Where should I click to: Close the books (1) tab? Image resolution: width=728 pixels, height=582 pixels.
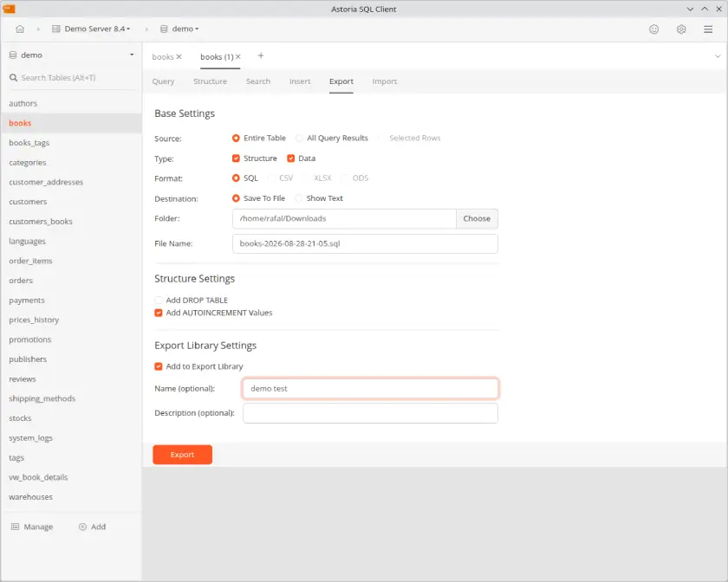[238, 56]
